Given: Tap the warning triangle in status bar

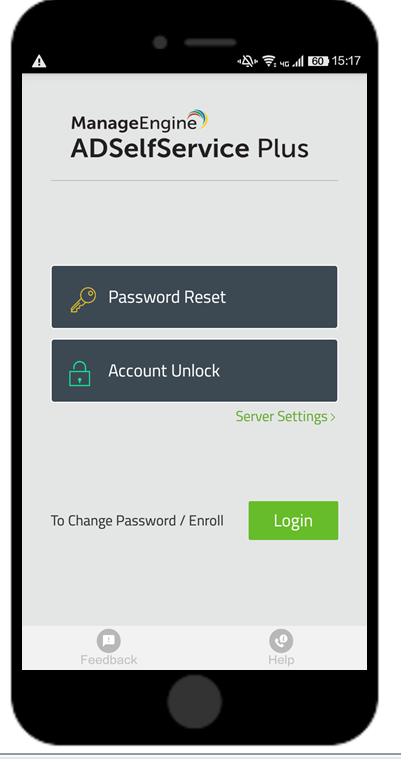Looking at the screenshot, I should [x=39, y=61].
